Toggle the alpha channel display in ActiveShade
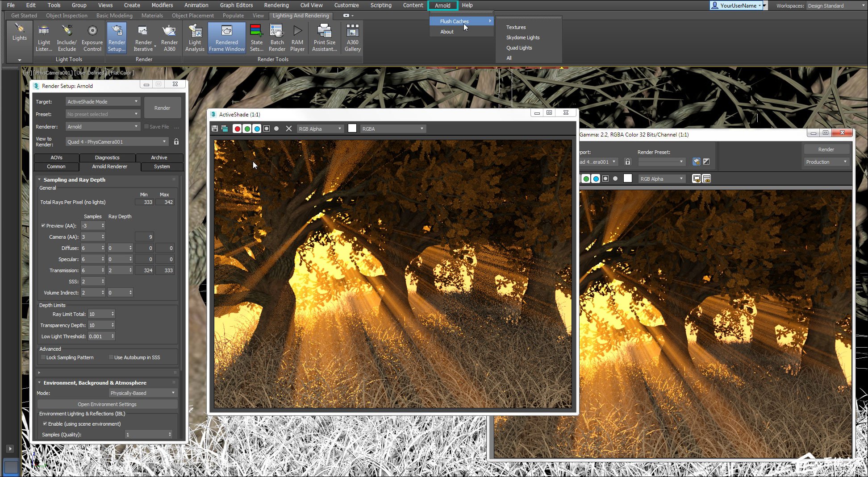The image size is (868, 477). [x=267, y=129]
